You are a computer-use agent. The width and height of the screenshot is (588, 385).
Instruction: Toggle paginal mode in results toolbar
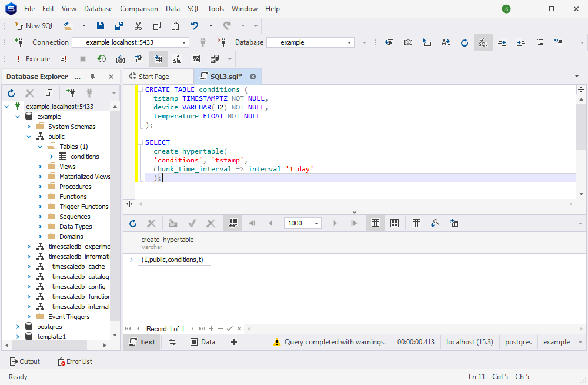click(x=233, y=224)
